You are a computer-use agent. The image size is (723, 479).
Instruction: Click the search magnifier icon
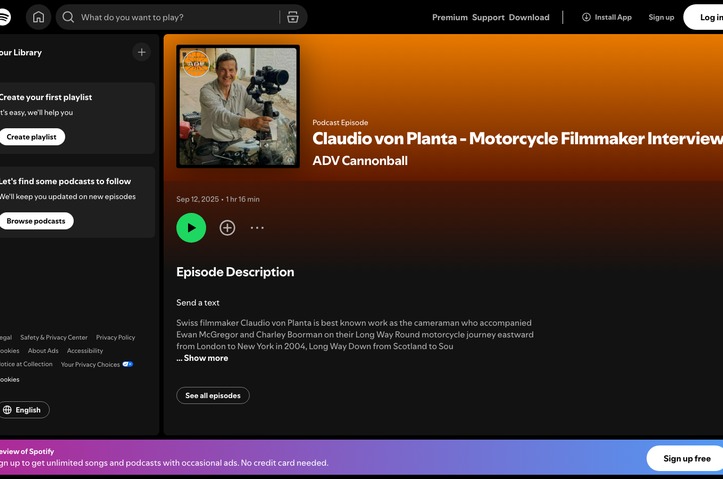pyautogui.click(x=68, y=17)
